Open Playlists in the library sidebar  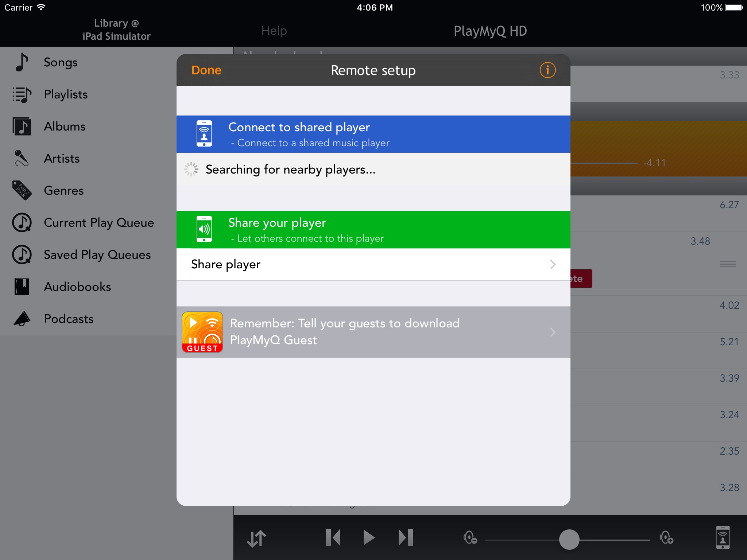point(66,94)
